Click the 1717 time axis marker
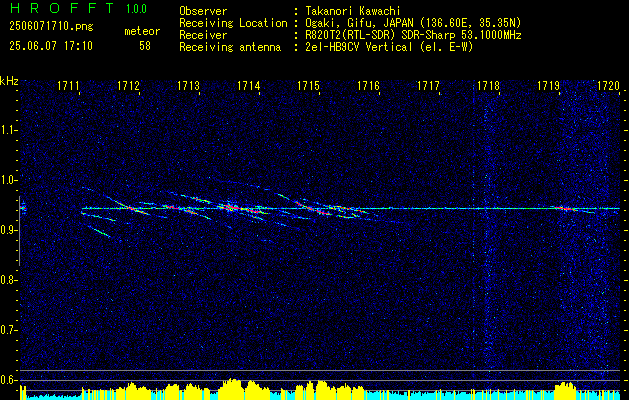 tap(428, 85)
